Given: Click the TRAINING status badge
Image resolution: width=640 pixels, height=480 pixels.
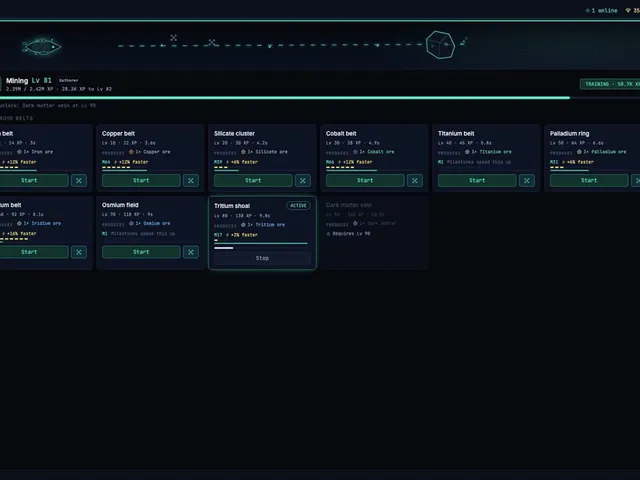Looking at the screenshot, I should click(x=610, y=84).
